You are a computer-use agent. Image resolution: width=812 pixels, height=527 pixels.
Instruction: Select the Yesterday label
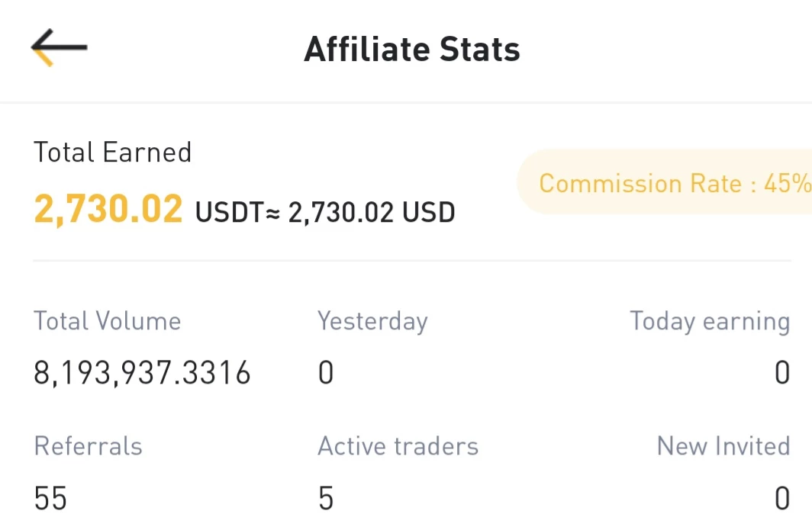tap(373, 322)
